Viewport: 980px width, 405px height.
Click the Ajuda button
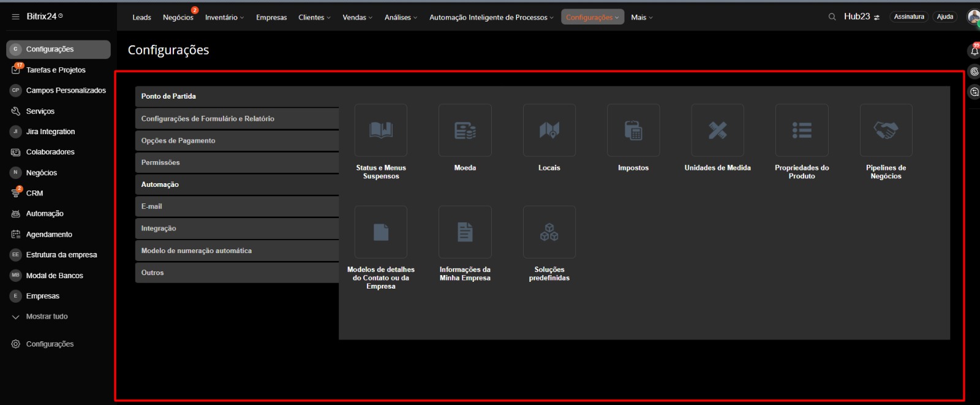click(x=944, y=17)
